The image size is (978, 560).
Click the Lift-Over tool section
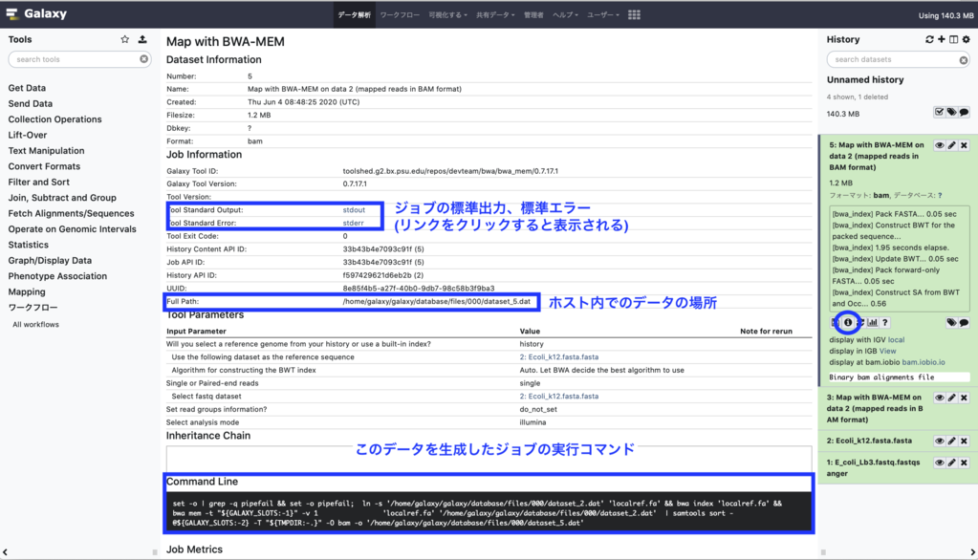28,135
